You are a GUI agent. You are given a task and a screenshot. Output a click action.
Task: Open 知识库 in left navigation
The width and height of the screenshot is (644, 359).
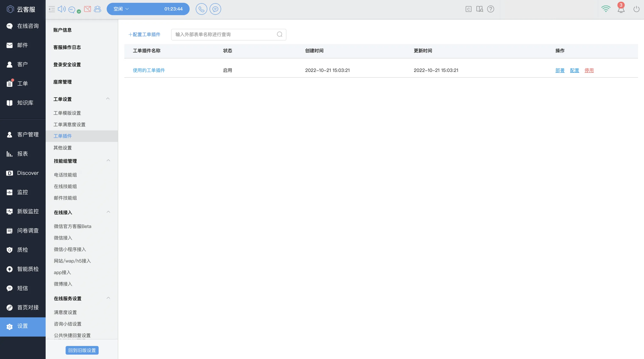tap(23, 103)
